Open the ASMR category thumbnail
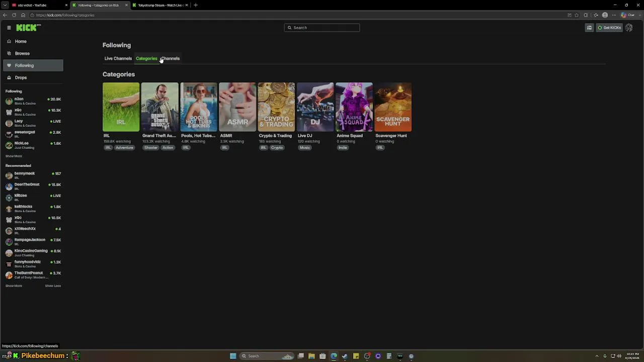The width and height of the screenshot is (644, 362). tap(237, 107)
